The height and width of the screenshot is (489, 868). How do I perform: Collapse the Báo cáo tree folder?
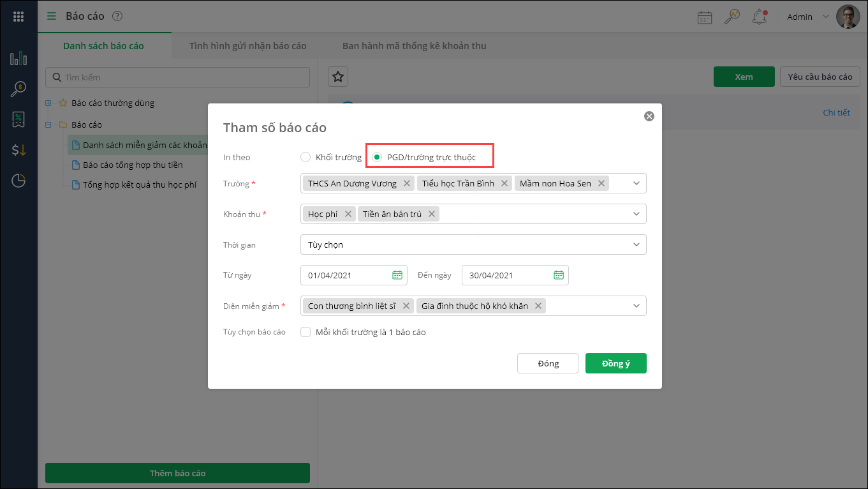coord(48,124)
